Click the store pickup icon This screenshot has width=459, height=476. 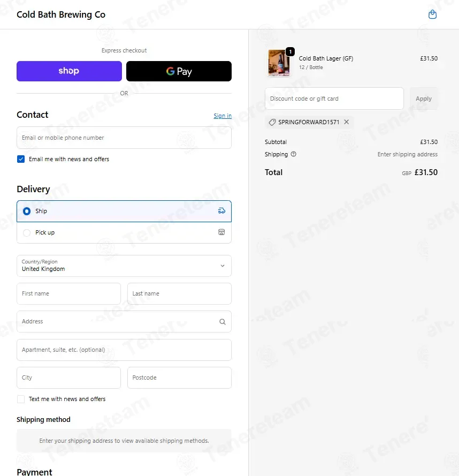pos(222,232)
